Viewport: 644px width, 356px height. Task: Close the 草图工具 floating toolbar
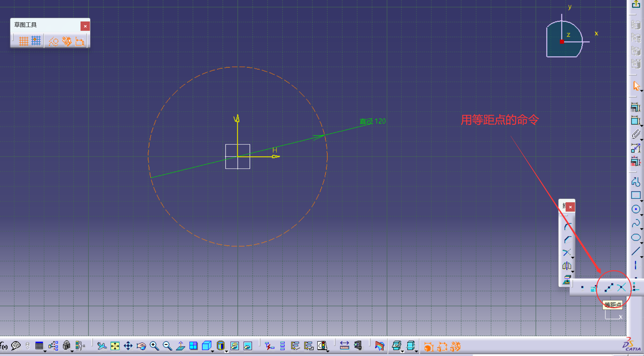tap(85, 26)
